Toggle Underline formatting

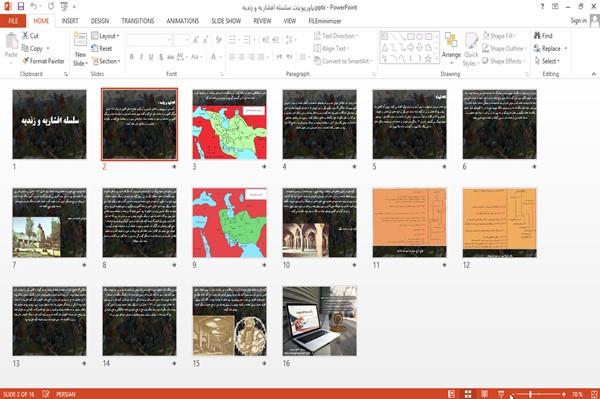(151, 57)
